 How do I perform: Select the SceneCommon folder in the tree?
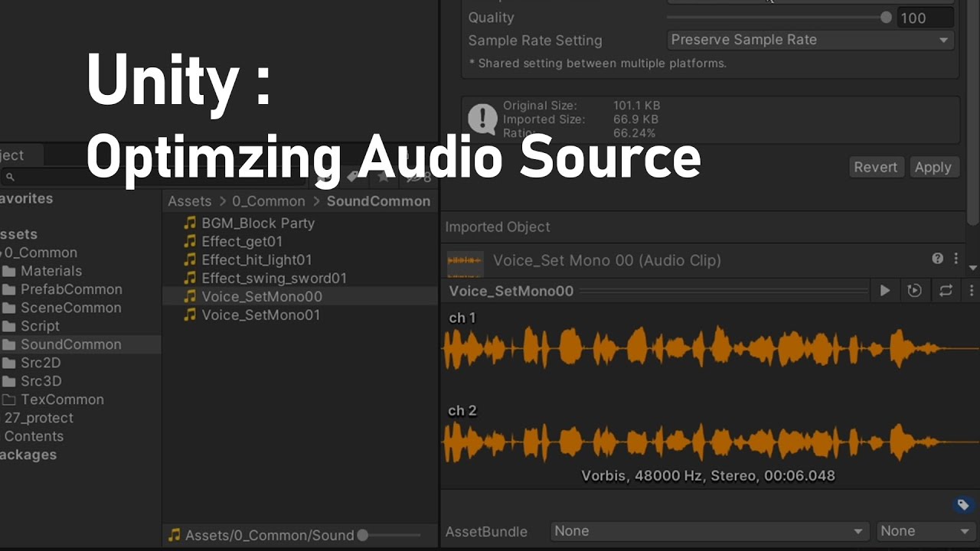click(x=70, y=308)
